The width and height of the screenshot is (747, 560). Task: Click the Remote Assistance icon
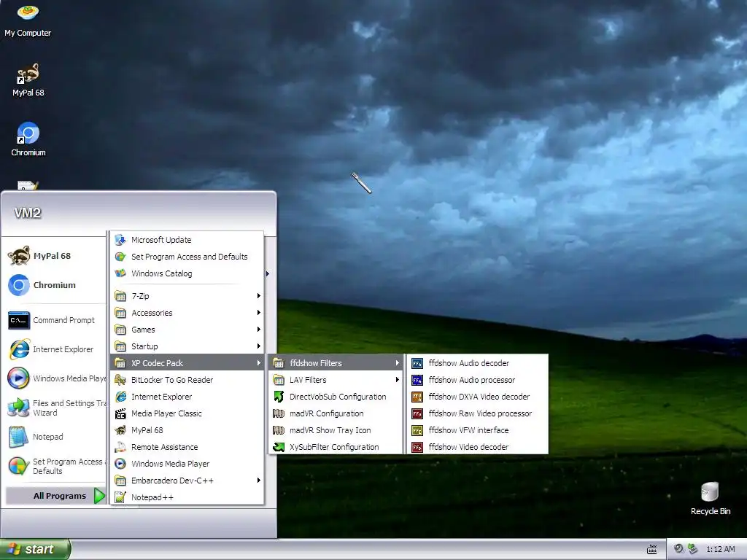120,447
